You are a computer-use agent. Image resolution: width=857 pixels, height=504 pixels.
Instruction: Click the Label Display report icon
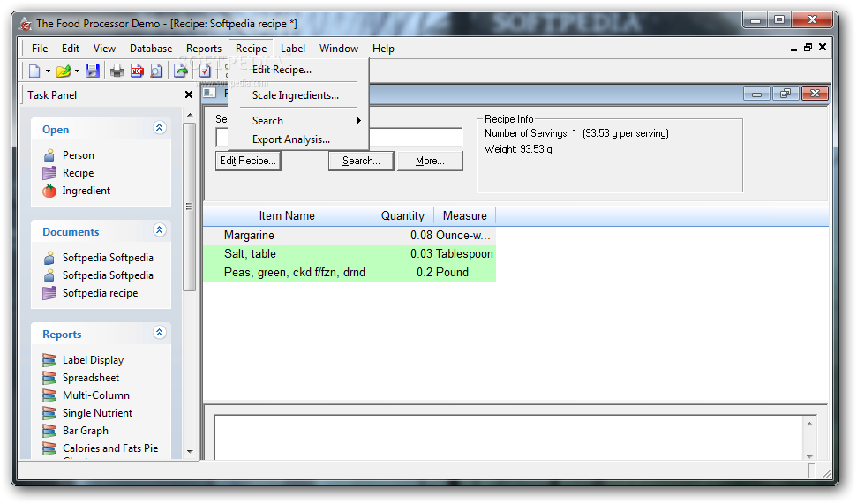49,360
